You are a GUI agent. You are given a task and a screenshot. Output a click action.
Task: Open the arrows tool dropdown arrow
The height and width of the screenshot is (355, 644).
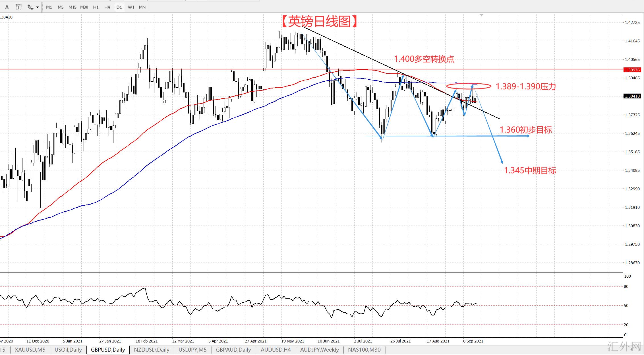tap(37, 7)
